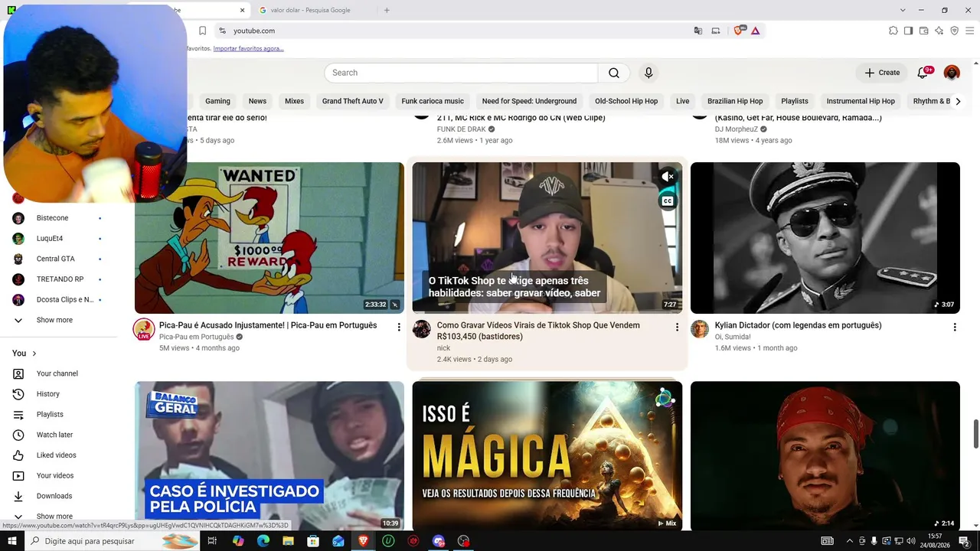Viewport: 980px width, 551px height.
Task: Toggle the browser sidebar panel
Action: (908, 31)
